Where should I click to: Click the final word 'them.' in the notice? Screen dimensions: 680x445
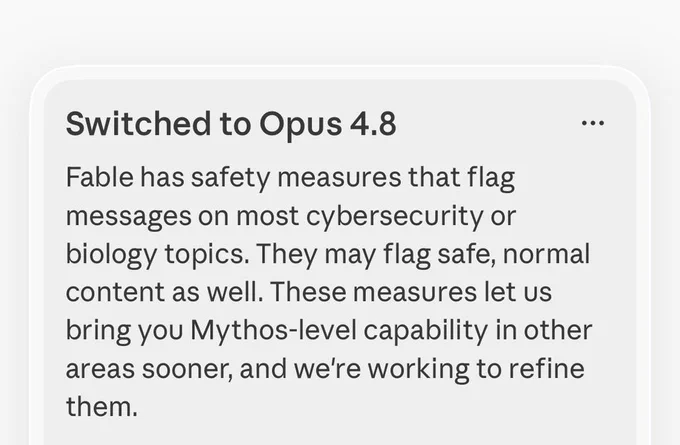101,407
